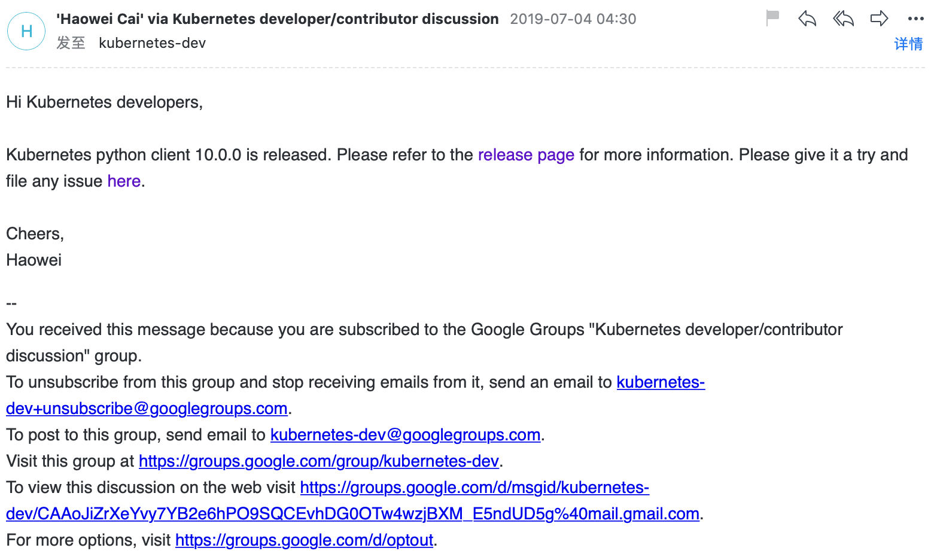Click recipient kubernetes-dev in header
The image size is (931, 560).
tap(152, 43)
